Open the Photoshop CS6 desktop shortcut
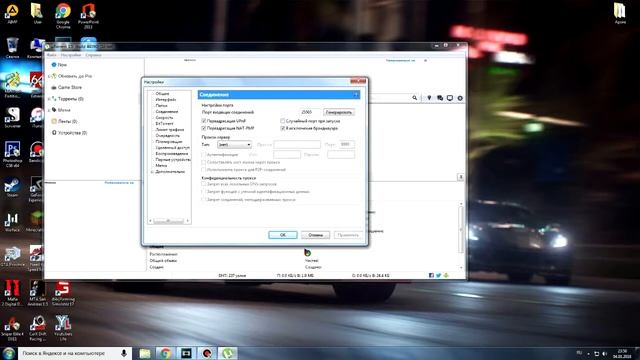Screen dimensions: 640x360 pos(12,154)
